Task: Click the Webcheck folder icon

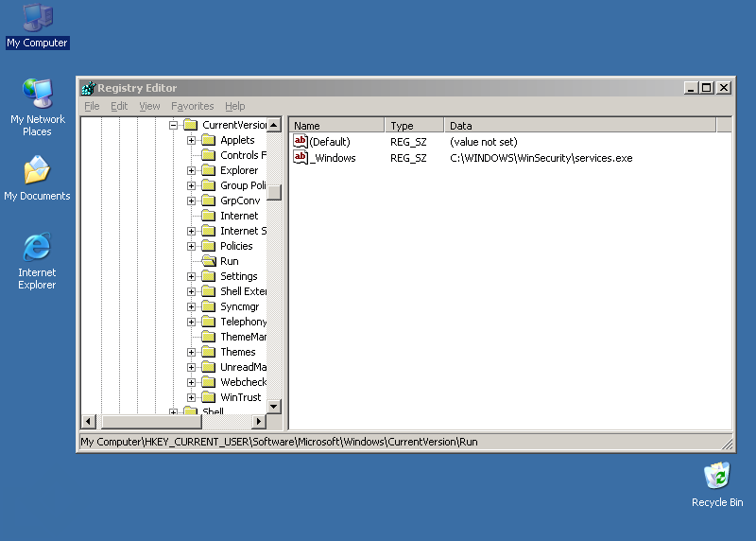Action: coord(208,382)
